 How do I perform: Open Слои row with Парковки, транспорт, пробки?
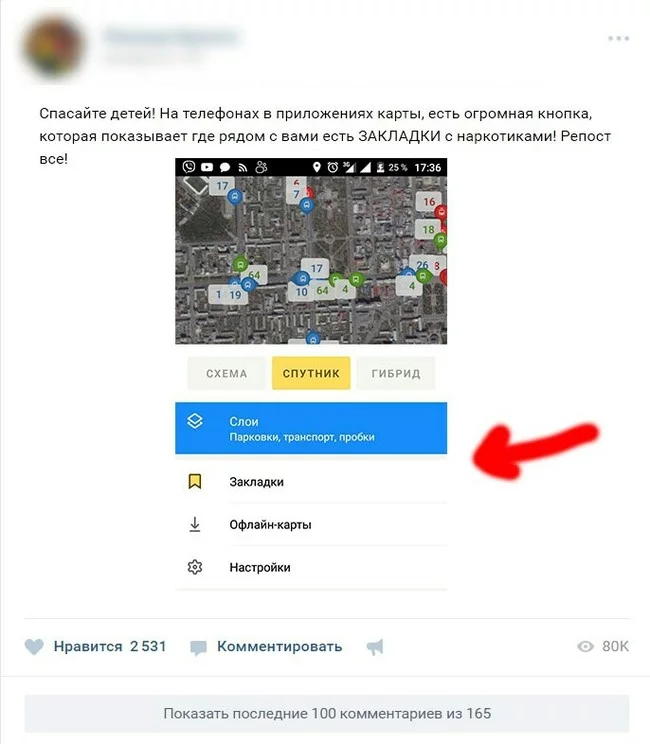point(311,428)
